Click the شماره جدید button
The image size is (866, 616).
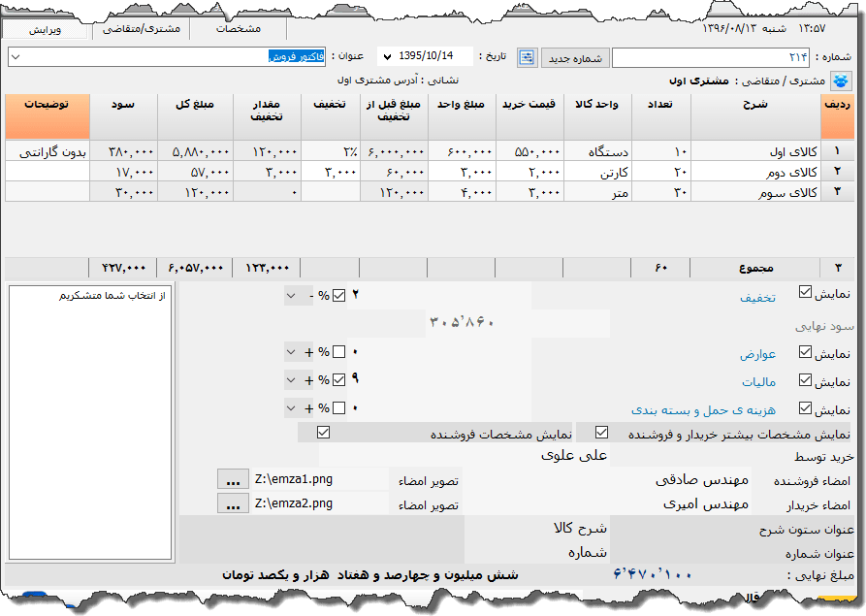(x=576, y=56)
